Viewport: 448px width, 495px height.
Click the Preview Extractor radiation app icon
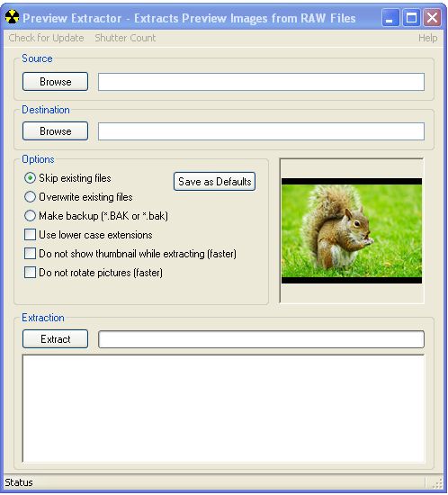(x=12, y=17)
